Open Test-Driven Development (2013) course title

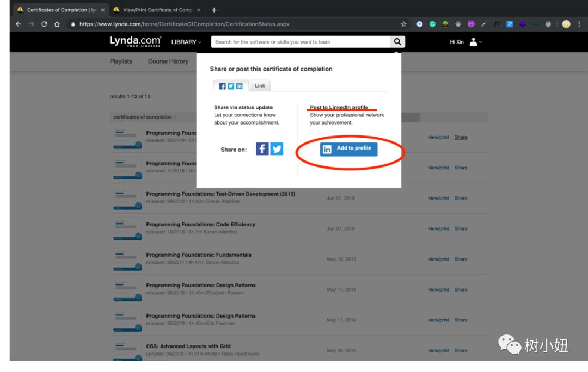(x=220, y=194)
